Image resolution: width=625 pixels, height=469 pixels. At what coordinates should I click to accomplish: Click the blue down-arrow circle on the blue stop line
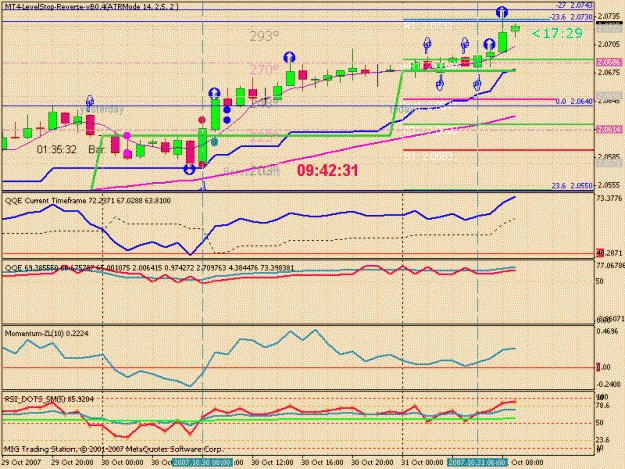pyautogui.click(x=189, y=169)
